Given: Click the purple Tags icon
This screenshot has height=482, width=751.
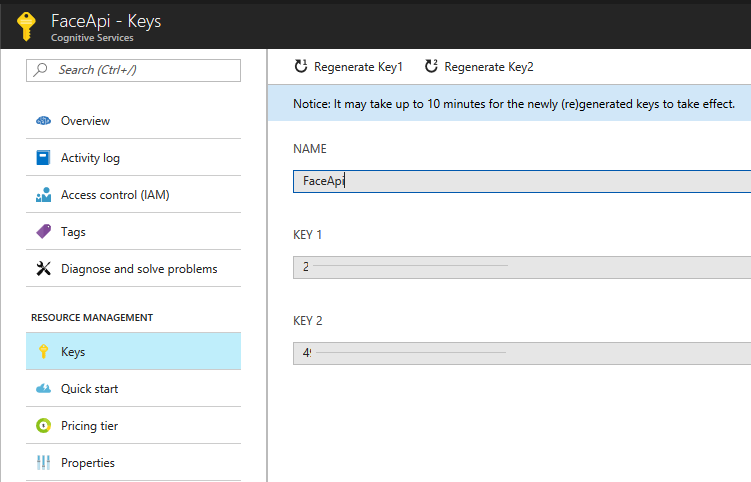Looking at the screenshot, I should (43, 231).
